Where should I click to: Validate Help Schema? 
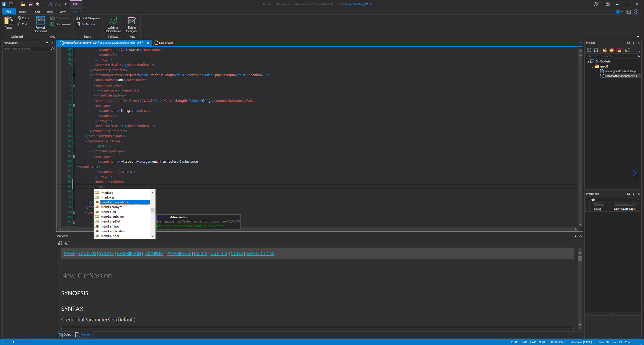point(113,24)
